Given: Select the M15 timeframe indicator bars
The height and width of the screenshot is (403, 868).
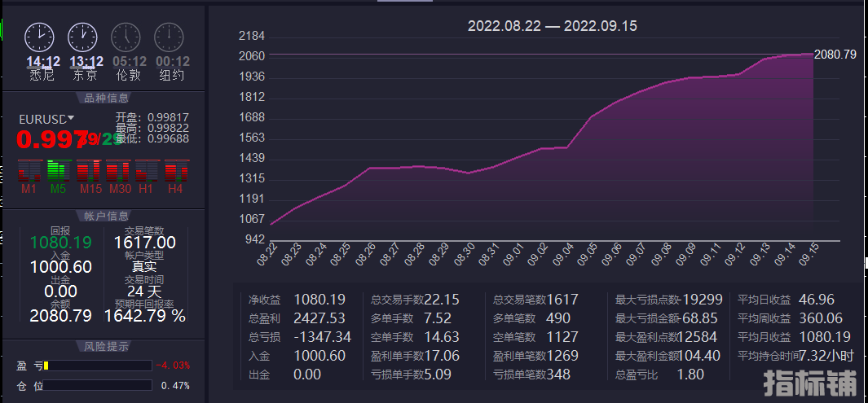Looking at the screenshot, I should (x=89, y=171).
